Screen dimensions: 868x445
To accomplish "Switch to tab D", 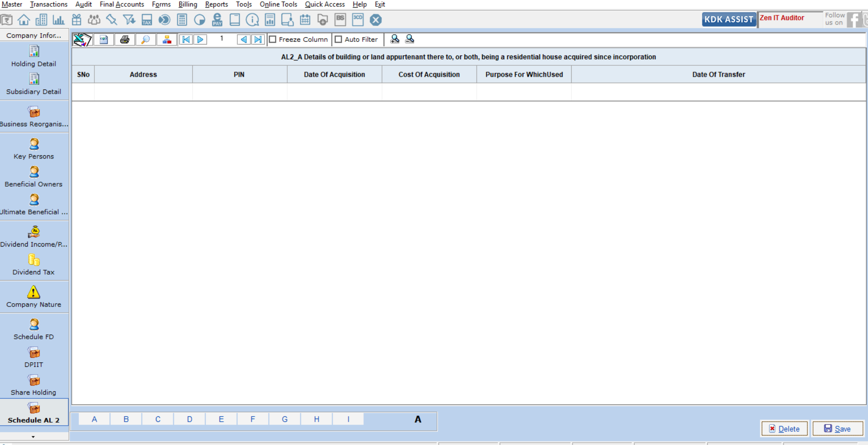I will (x=190, y=419).
